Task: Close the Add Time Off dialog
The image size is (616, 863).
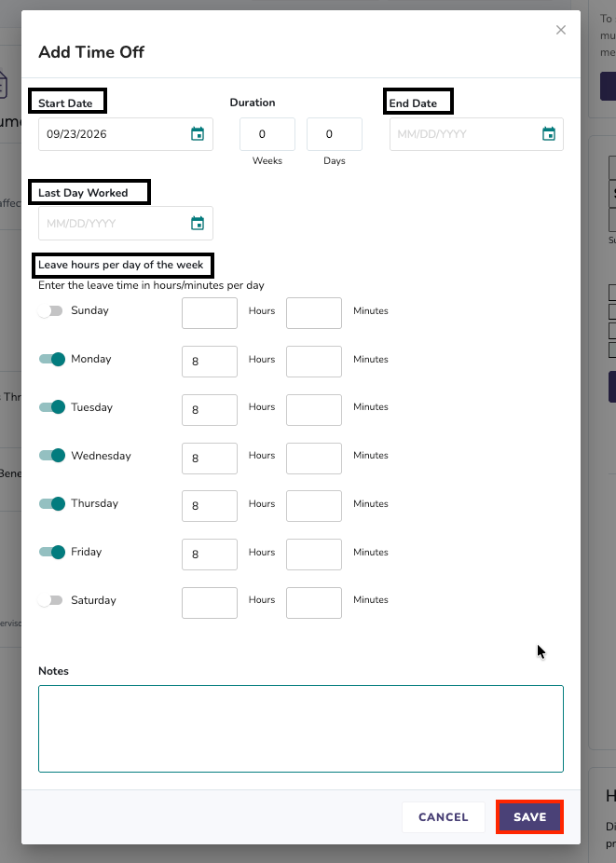Action: [x=560, y=30]
